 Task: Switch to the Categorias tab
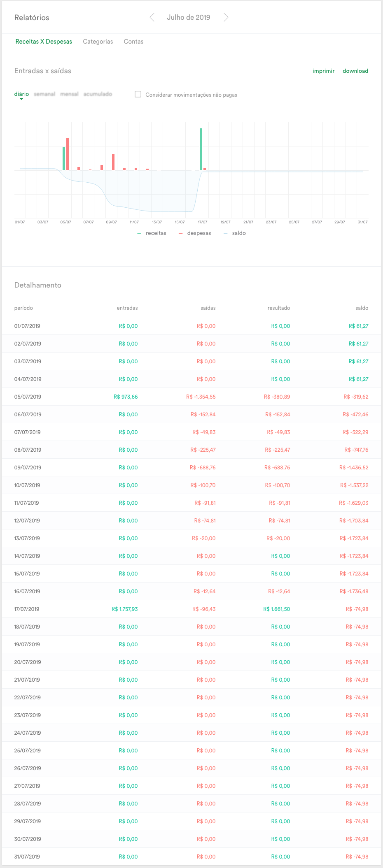[x=98, y=42]
